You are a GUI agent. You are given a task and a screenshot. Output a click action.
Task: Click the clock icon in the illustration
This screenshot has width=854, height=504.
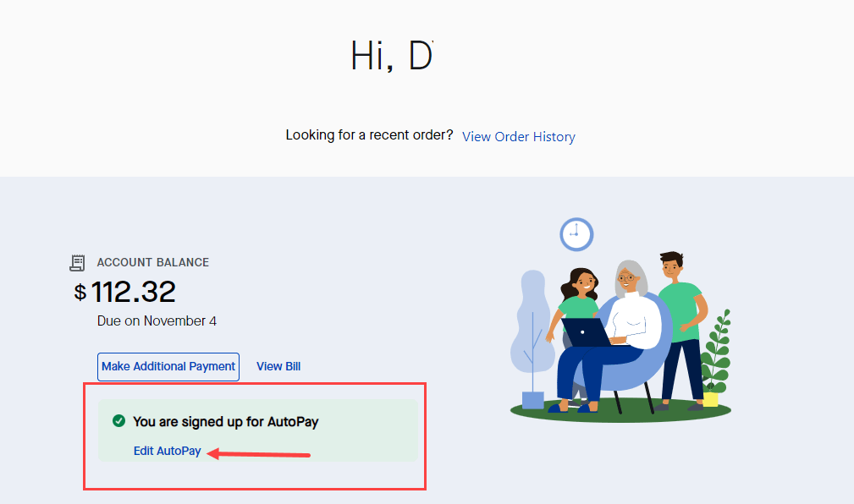coord(576,234)
